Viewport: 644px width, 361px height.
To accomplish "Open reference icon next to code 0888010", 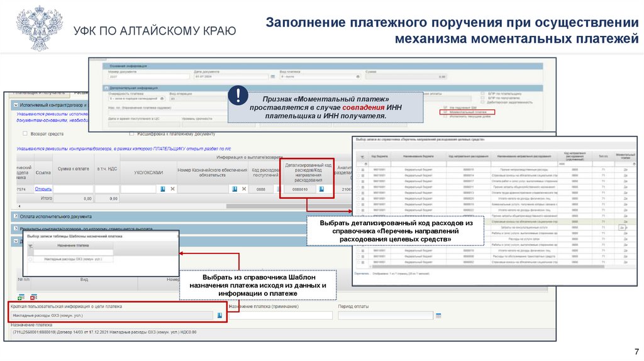I will tap(321, 189).
